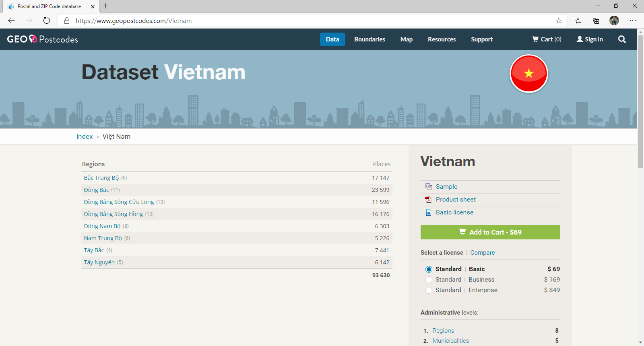644x346 pixels.
Task: Open the Đông Nam Bộ region
Action: tap(102, 226)
